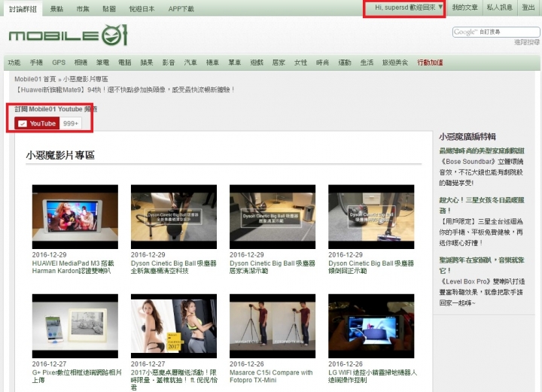Open the 女性 menu

point(300,62)
